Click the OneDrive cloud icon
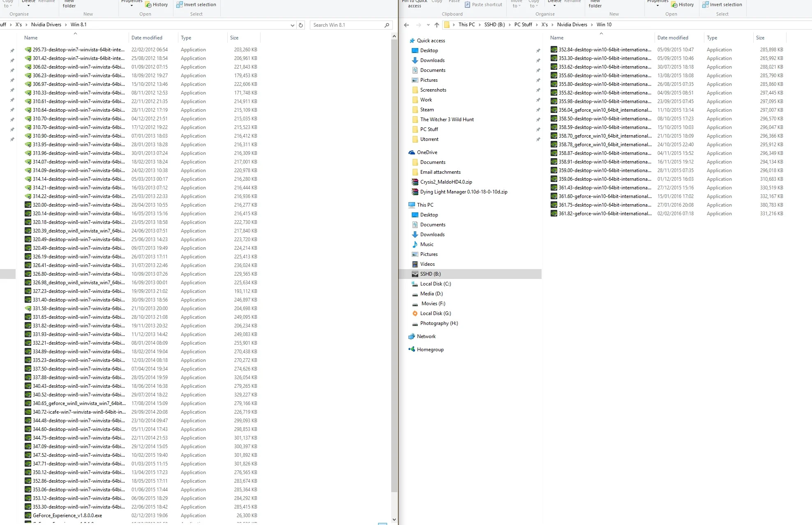 point(412,152)
